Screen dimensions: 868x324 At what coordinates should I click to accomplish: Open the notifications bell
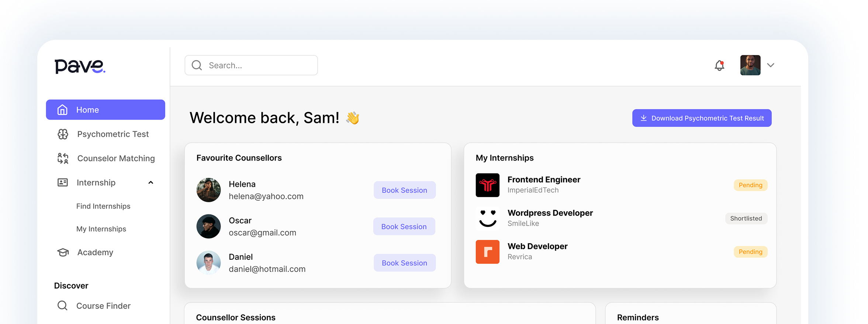(719, 65)
